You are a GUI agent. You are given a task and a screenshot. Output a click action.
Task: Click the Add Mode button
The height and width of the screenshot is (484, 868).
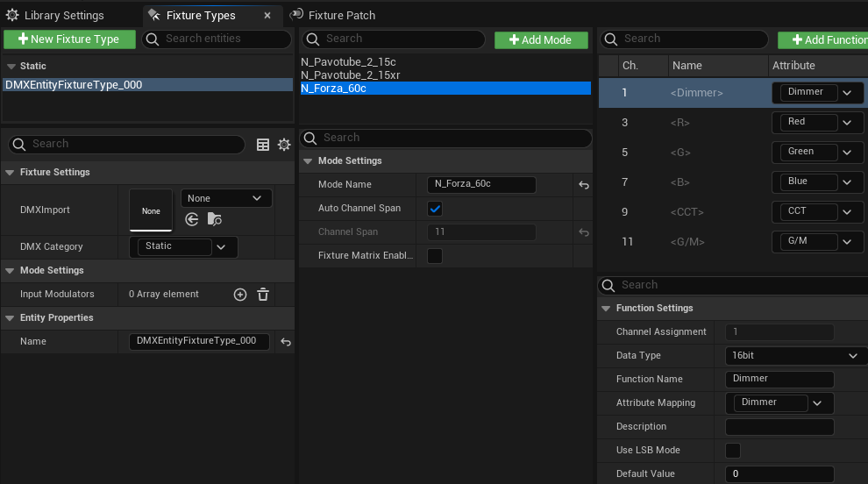click(541, 39)
